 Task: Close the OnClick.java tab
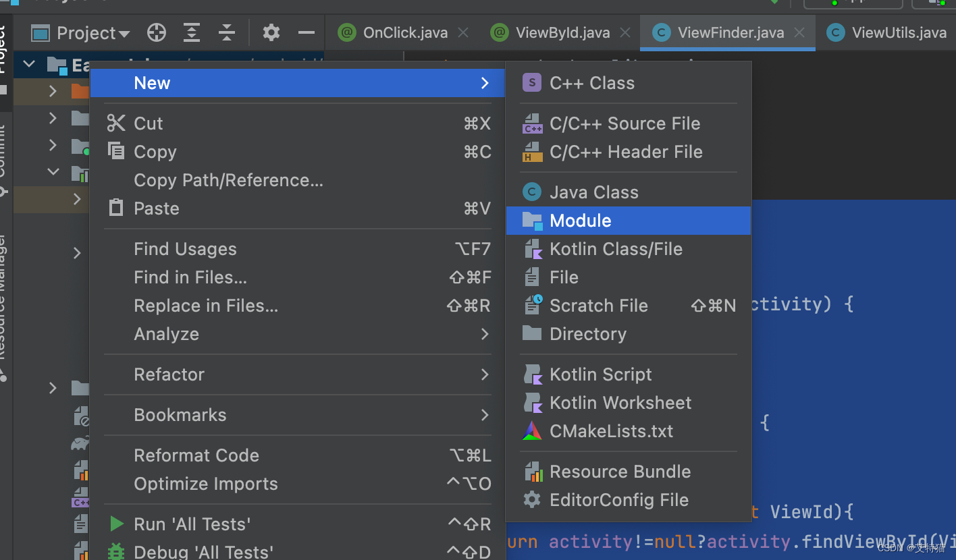(x=463, y=32)
